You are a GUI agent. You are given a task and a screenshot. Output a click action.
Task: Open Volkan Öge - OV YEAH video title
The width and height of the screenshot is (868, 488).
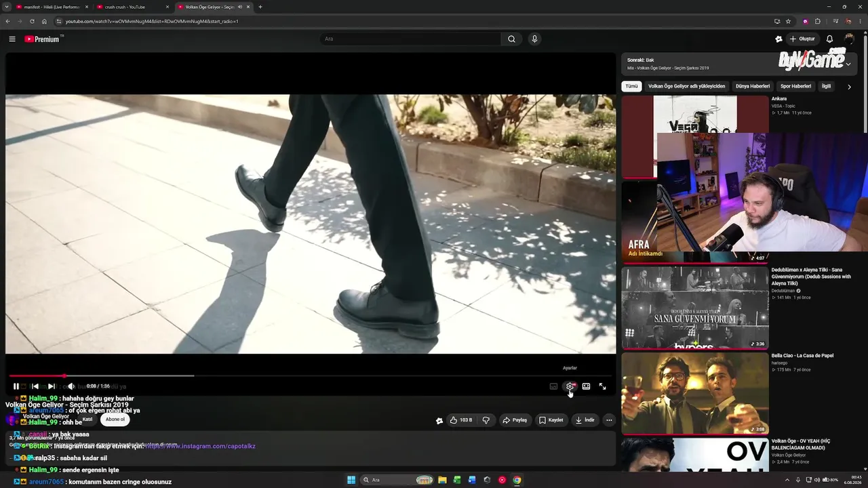(x=801, y=445)
